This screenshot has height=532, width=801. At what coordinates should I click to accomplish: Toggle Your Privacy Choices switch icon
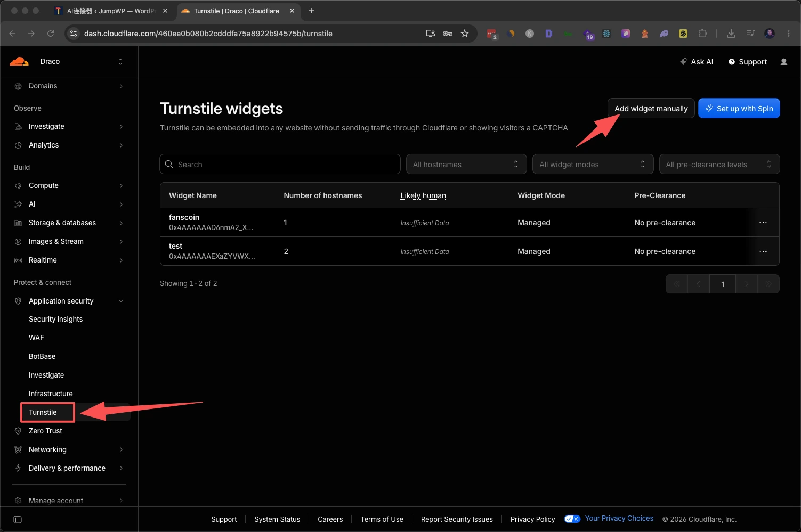click(x=572, y=519)
